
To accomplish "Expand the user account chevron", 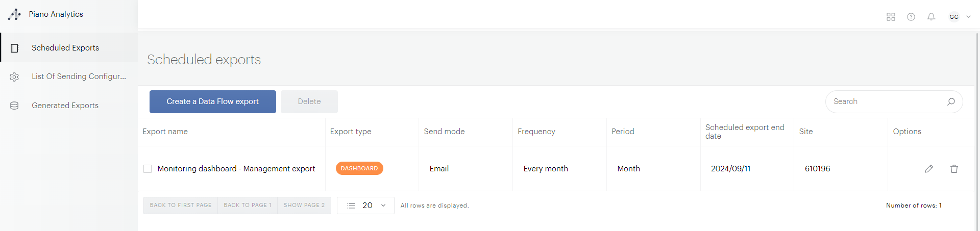I will coord(968,17).
